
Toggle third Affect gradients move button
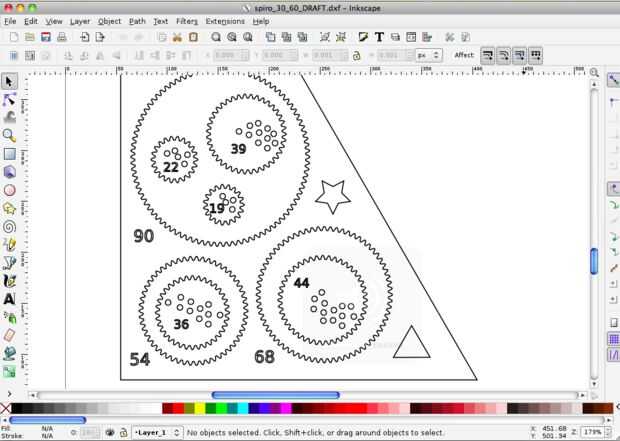[x=519, y=55]
